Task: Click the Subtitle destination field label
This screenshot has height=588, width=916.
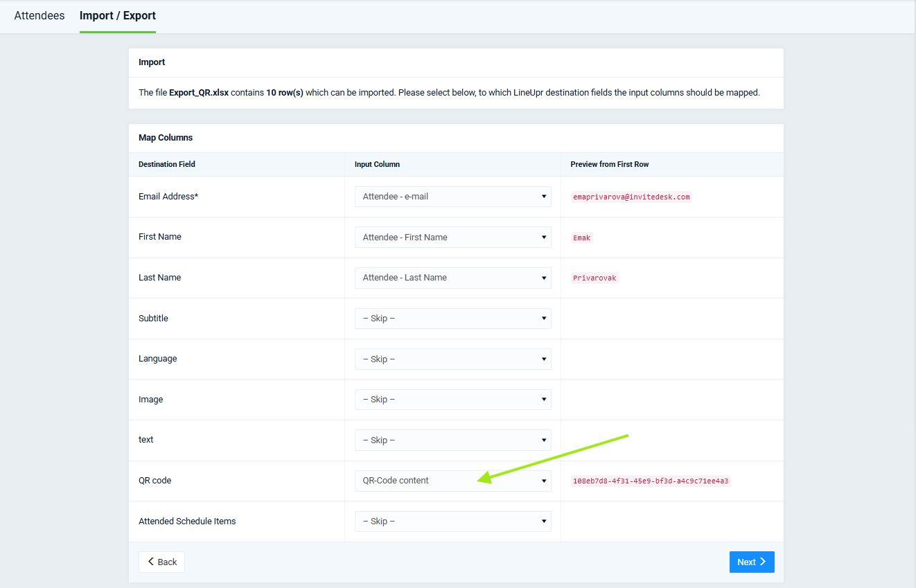Action: (x=153, y=319)
